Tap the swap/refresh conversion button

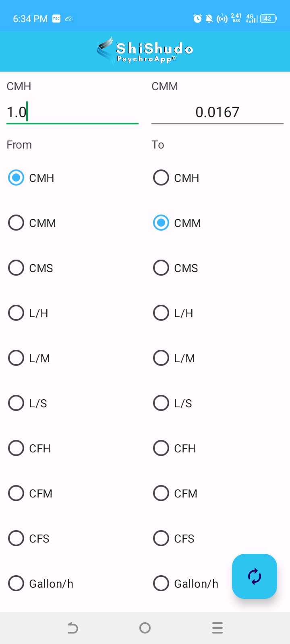pyautogui.click(x=254, y=576)
